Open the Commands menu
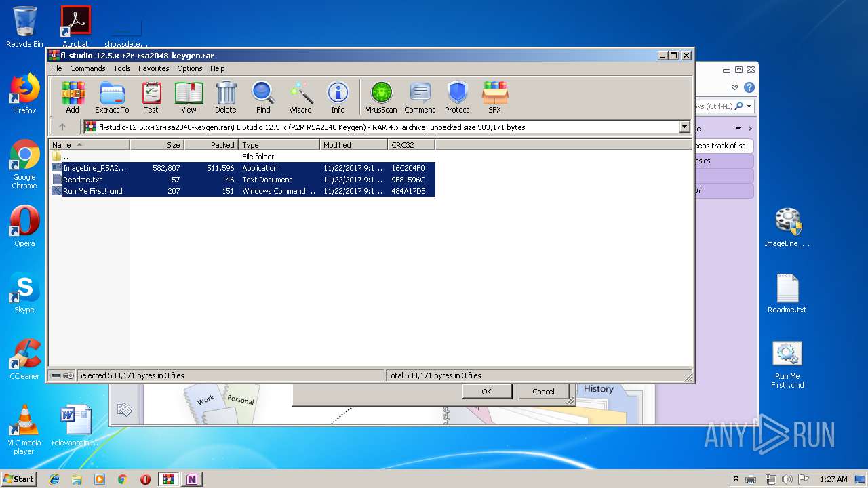Screen dimensions: 868x488 tap(87, 68)
